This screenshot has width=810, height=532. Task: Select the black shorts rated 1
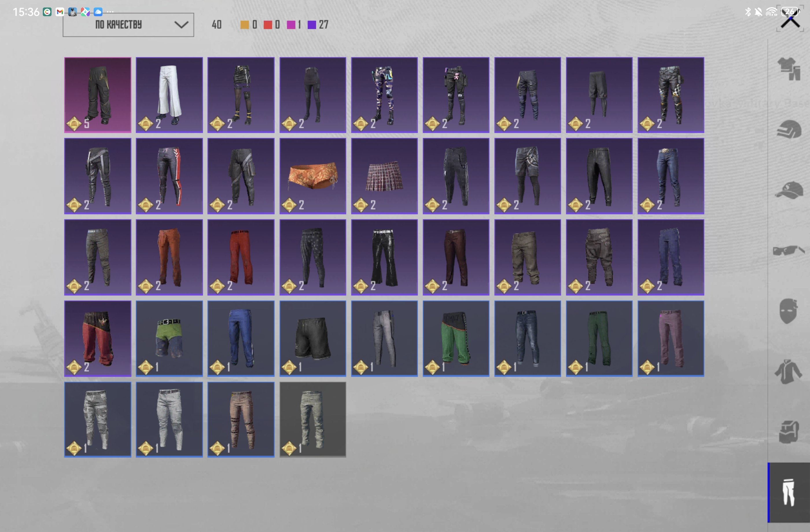tap(313, 339)
